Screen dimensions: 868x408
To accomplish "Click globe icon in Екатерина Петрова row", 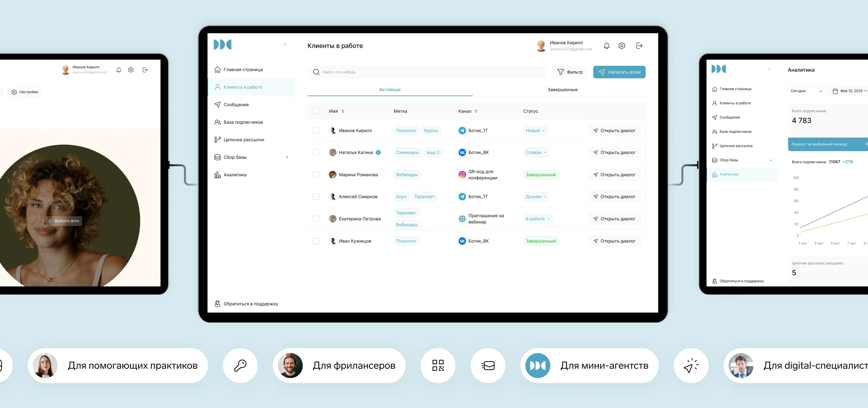I will click(x=462, y=219).
